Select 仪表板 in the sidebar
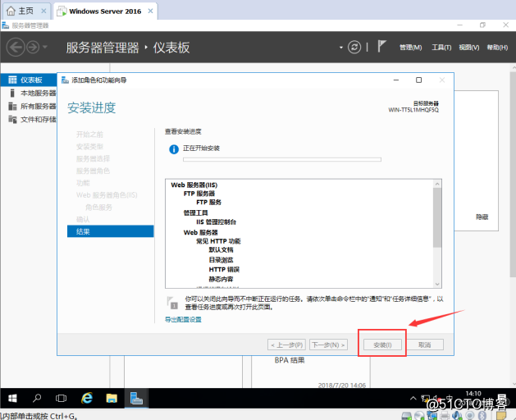The height and width of the screenshot is (420, 516). coord(29,80)
